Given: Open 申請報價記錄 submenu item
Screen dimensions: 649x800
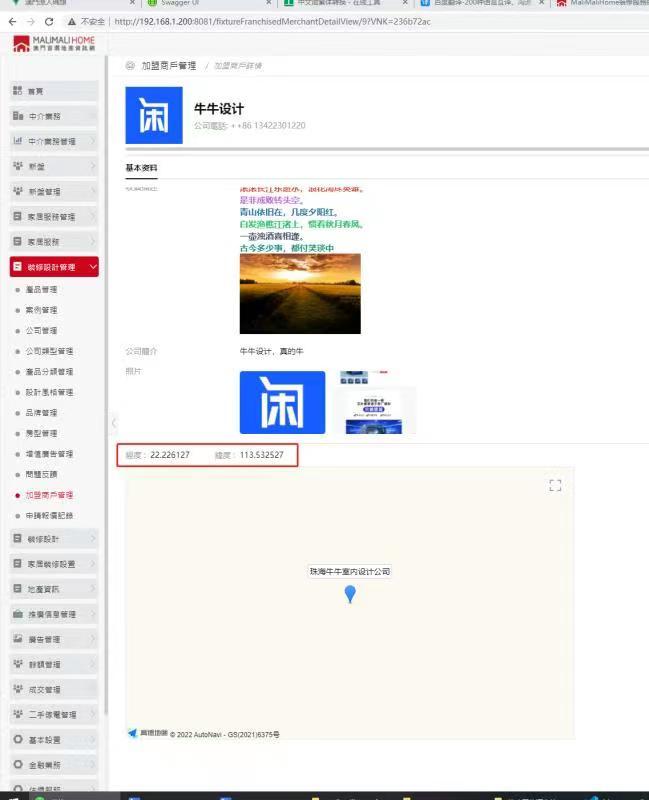Looking at the screenshot, I should [x=49, y=515].
